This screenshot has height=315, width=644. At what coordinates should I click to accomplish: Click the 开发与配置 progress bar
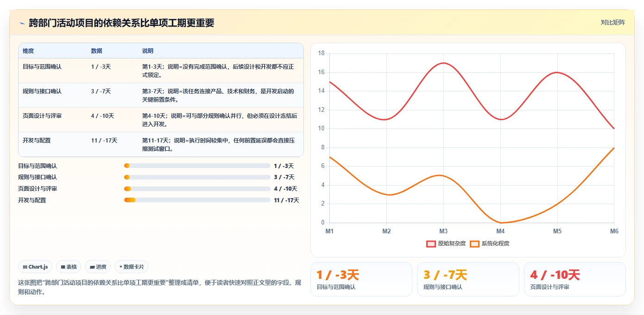197,200
